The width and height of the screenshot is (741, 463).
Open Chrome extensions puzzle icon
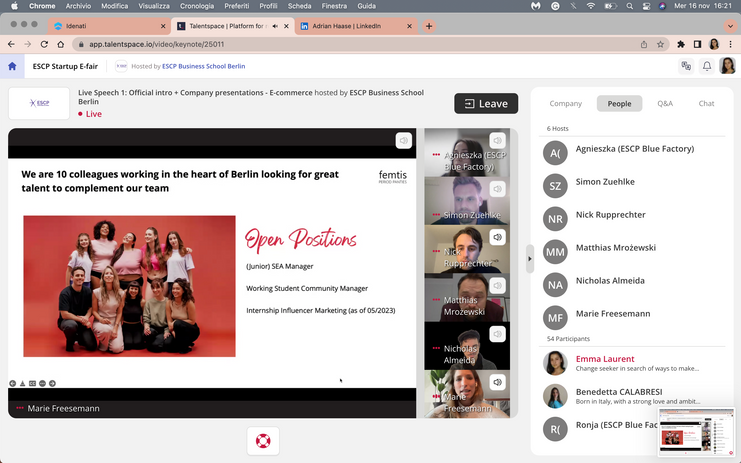click(x=681, y=44)
